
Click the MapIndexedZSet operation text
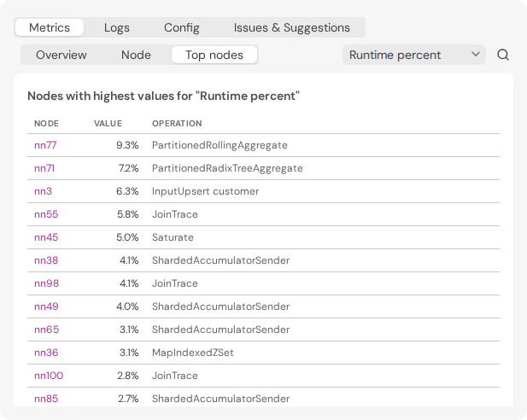pyautogui.click(x=192, y=353)
